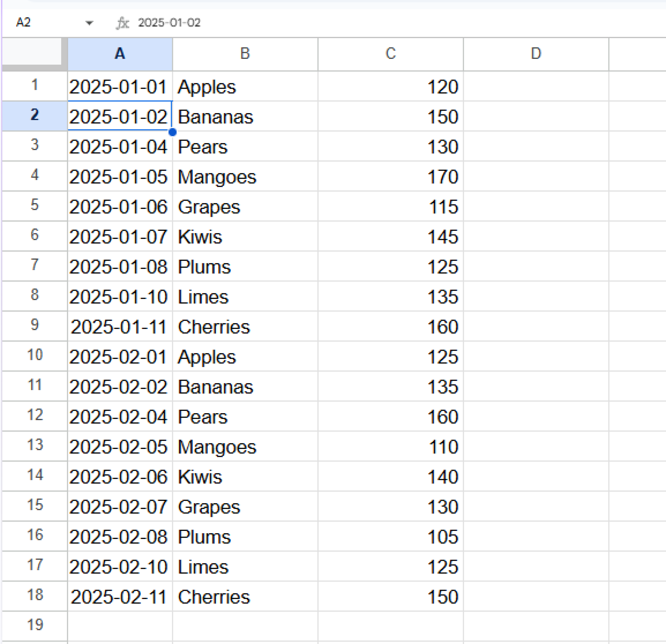Select row 1 header
The height and width of the screenshot is (644, 666).
(34, 86)
